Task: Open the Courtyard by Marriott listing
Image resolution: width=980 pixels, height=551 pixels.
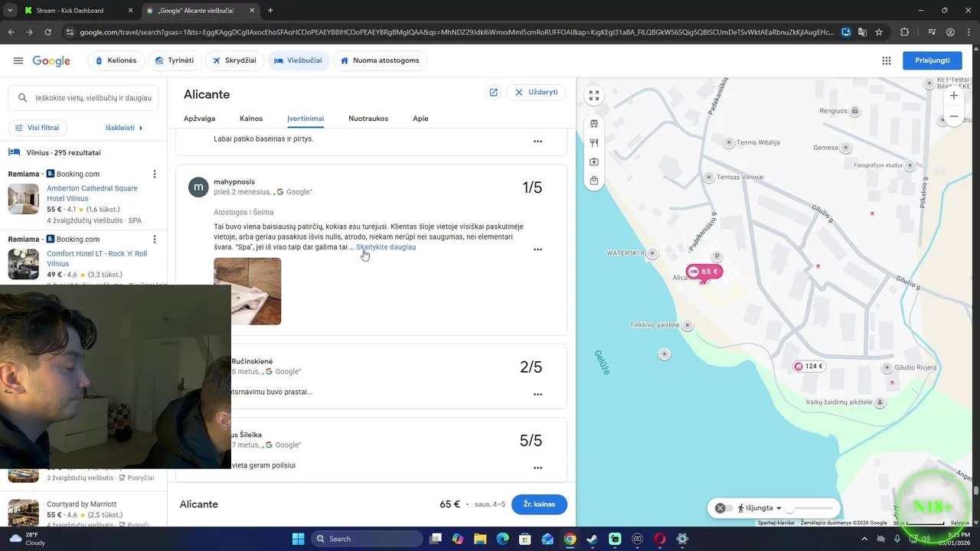Action: coord(81,504)
